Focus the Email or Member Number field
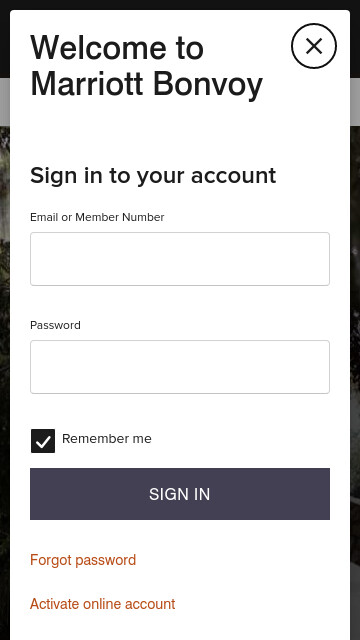360x640 pixels. pyautogui.click(x=180, y=259)
